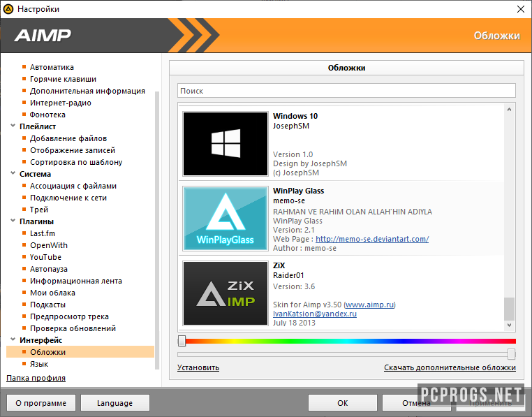Screen dimensions: 532x417
Task: Open the Мои облака settings page
Action: pos(52,293)
